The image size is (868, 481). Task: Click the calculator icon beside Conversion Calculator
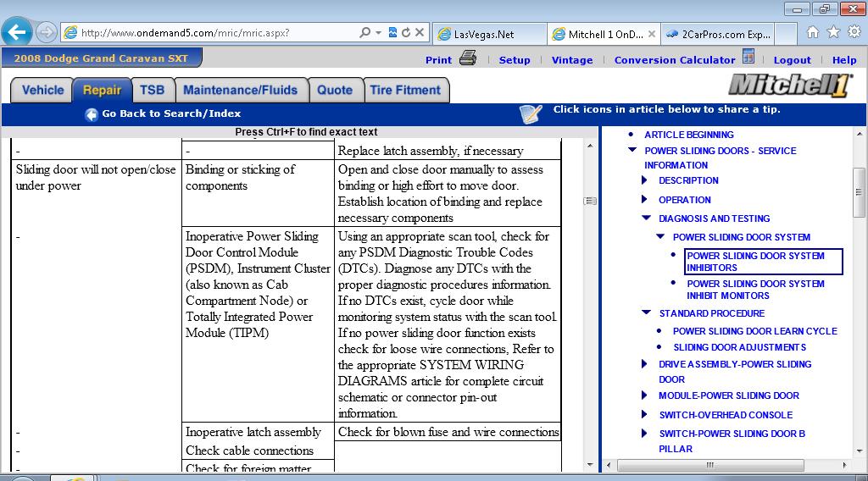[748, 57]
